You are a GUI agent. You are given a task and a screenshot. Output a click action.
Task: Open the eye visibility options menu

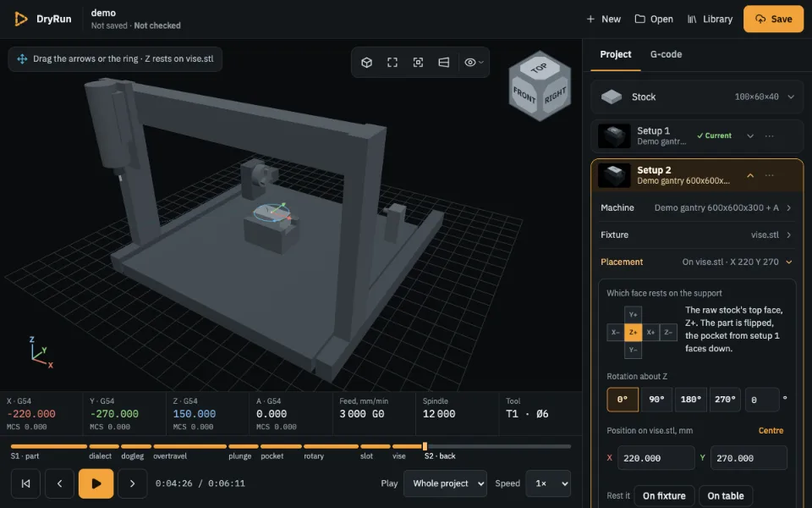[474, 62]
